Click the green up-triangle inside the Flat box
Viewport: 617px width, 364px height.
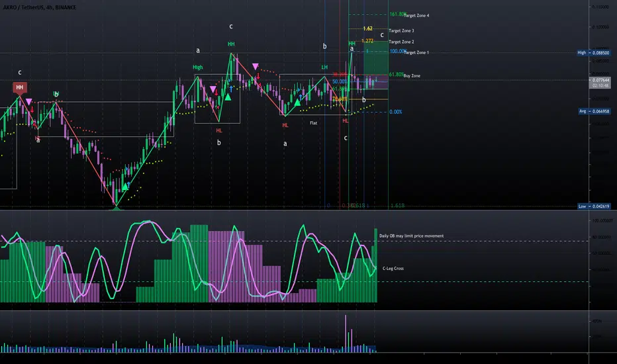click(297, 103)
